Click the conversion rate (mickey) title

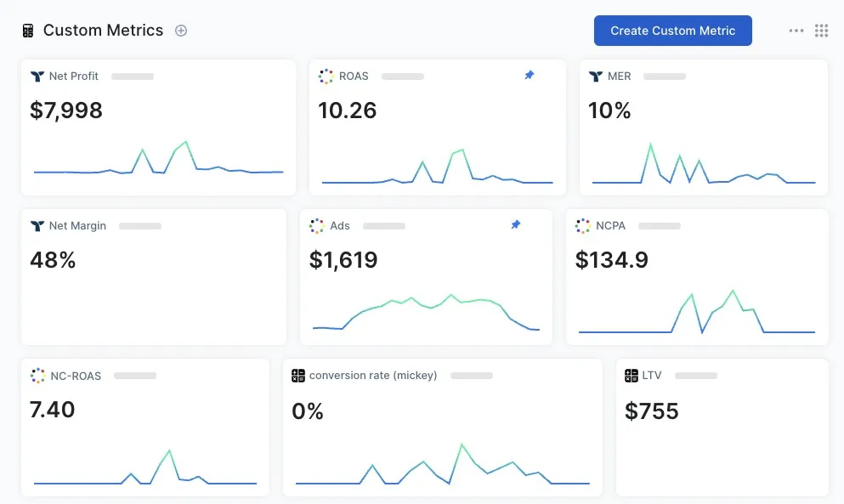tap(373, 376)
